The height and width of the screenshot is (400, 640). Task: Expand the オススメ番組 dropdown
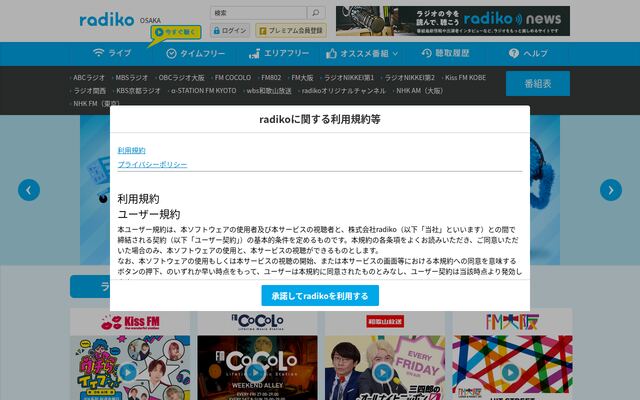[x=362, y=53]
